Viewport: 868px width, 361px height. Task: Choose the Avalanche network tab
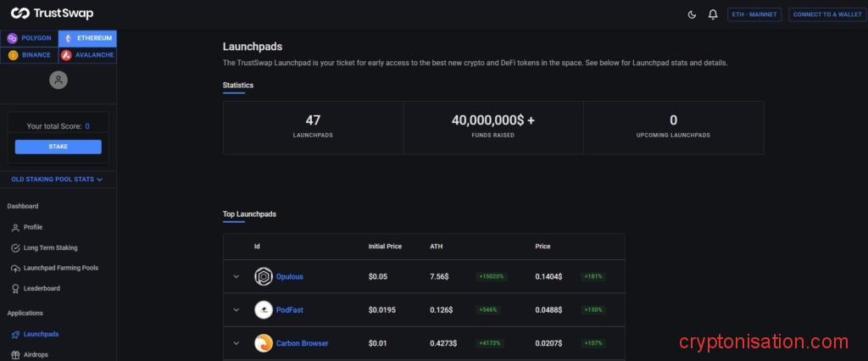tap(87, 55)
